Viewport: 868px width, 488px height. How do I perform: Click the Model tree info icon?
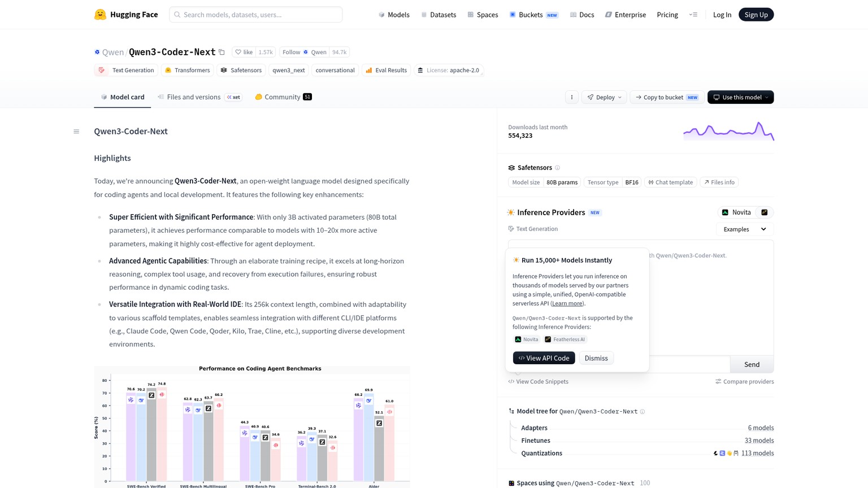click(x=642, y=412)
